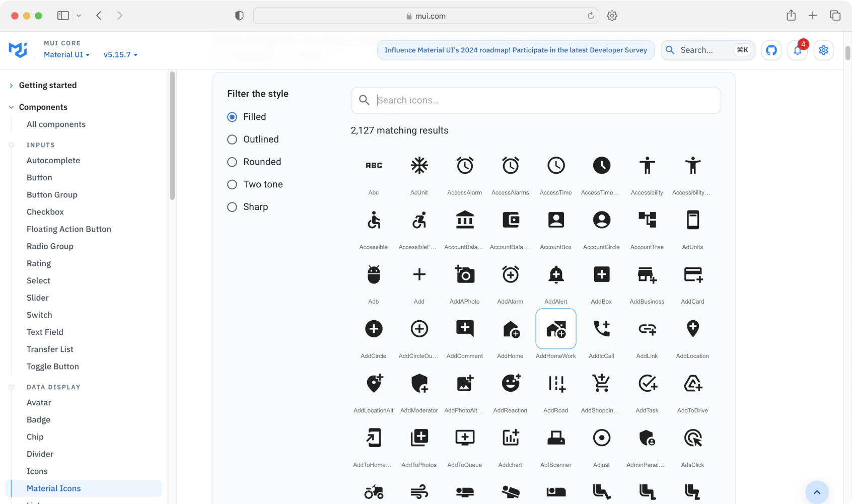The image size is (852, 504).
Task: Select the Abc icon
Action: tap(374, 166)
